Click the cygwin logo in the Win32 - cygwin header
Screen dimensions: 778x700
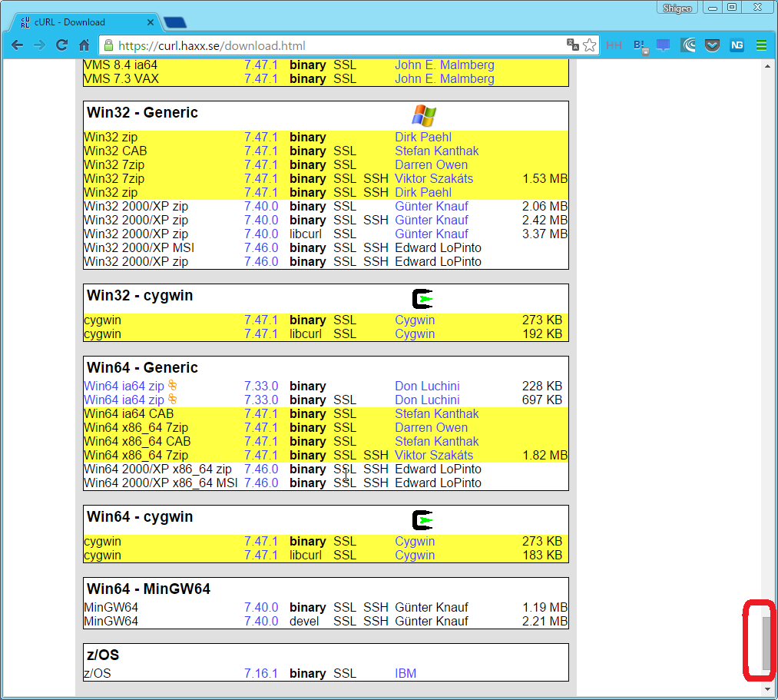point(422,299)
